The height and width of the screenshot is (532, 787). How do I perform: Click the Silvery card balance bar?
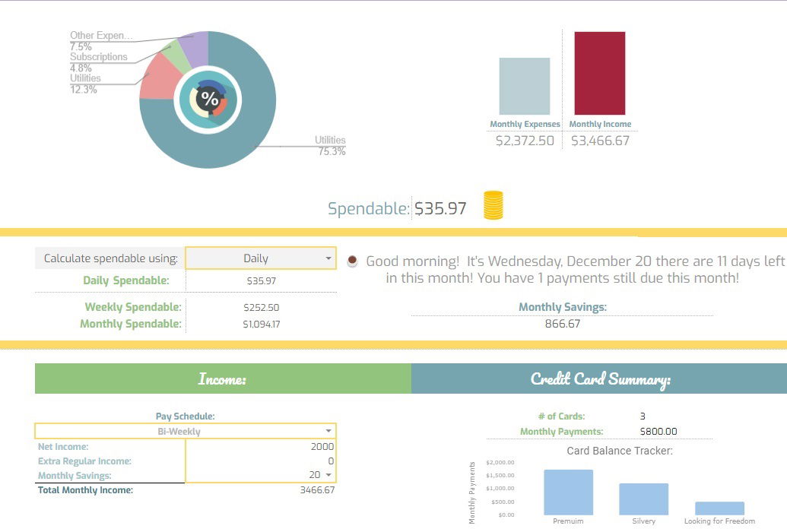643,499
